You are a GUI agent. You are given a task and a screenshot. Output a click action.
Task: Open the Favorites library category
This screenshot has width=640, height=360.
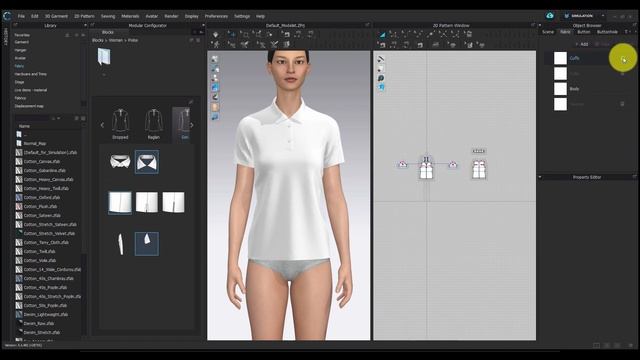(x=22, y=35)
